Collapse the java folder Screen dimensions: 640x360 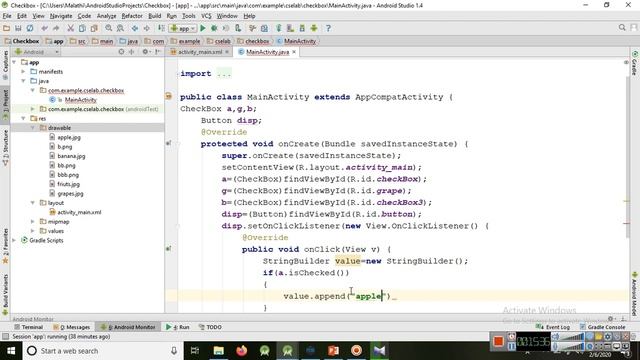point(24,81)
